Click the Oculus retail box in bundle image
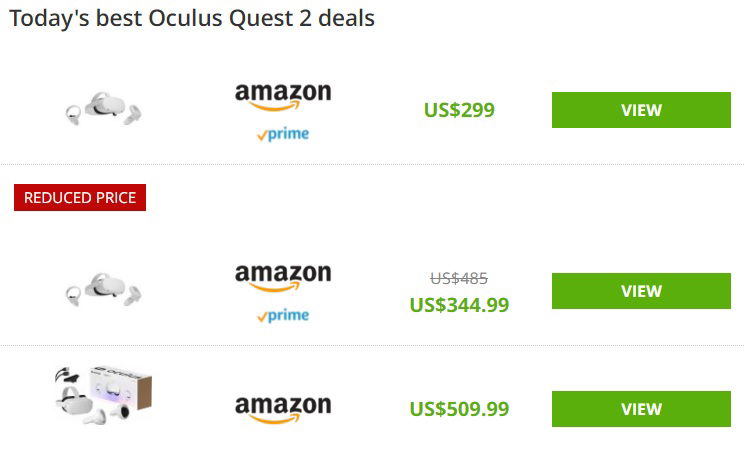This screenshot has width=753, height=458. [x=121, y=387]
